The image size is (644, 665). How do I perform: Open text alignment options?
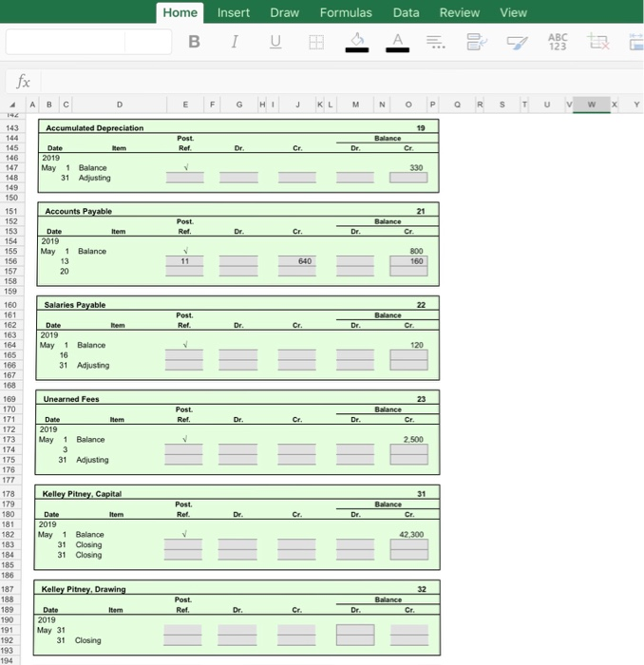pyautogui.click(x=435, y=42)
